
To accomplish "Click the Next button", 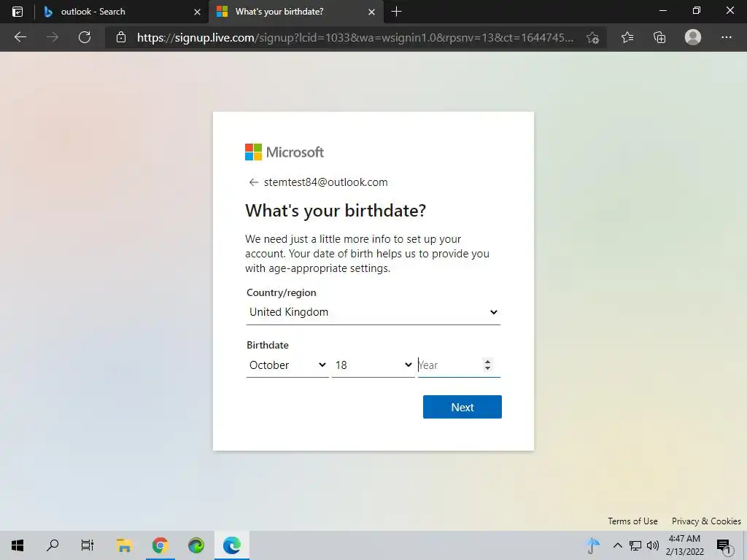I will pos(462,407).
